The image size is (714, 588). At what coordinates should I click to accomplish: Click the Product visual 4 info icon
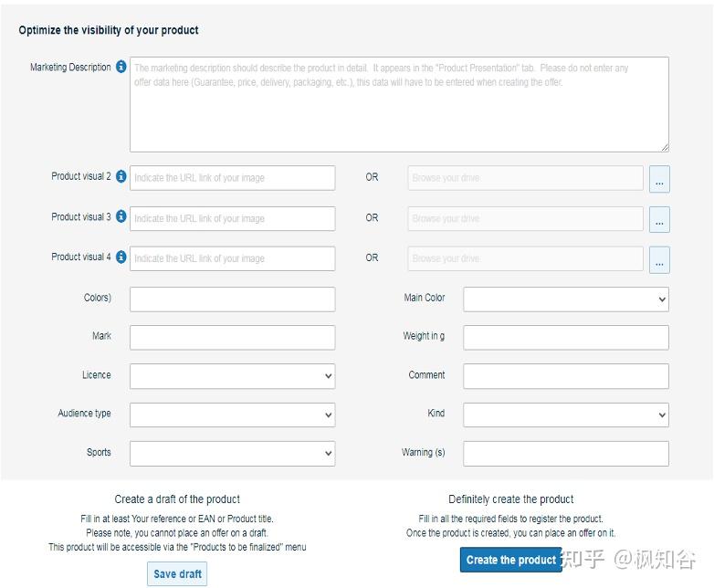121,257
